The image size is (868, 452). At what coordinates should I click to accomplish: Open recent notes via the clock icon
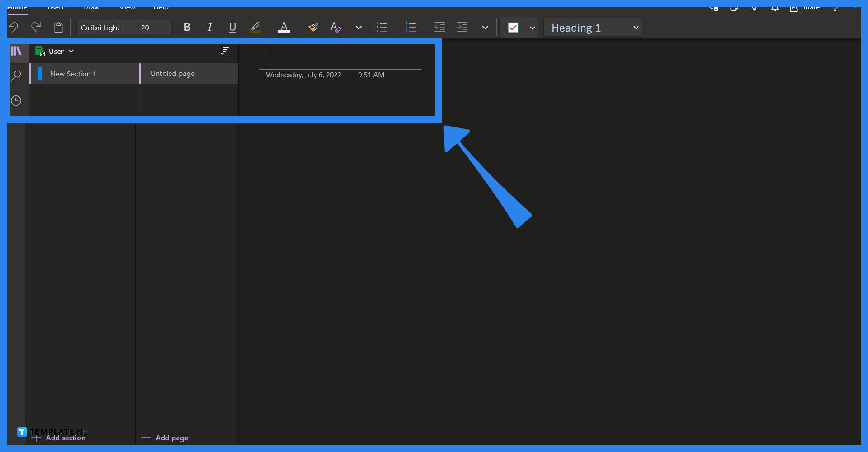[17, 100]
